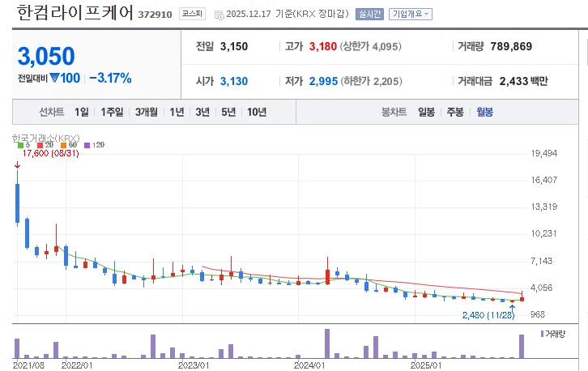Click the current price 3,050
This screenshot has width=588, height=371.
pyautogui.click(x=46, y=56)
